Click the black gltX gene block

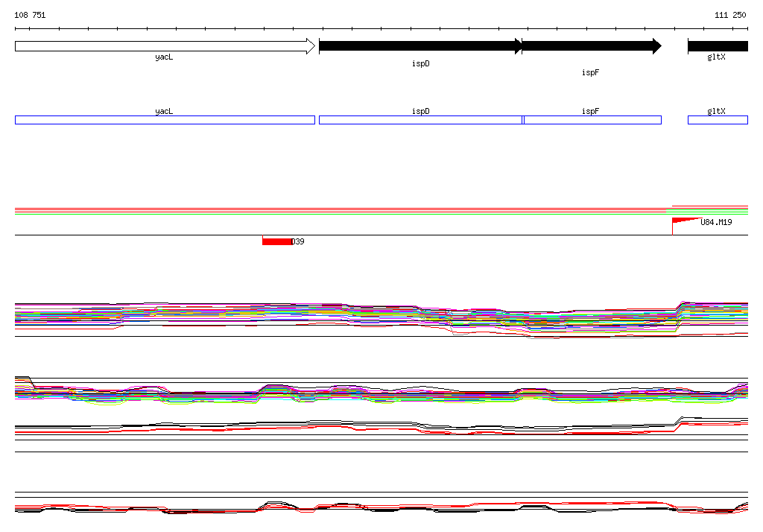718,46
